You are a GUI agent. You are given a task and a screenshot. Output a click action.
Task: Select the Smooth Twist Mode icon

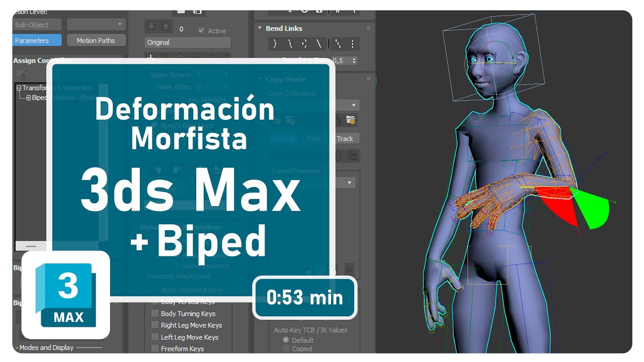pyautogui.click(x=319, y=44)
